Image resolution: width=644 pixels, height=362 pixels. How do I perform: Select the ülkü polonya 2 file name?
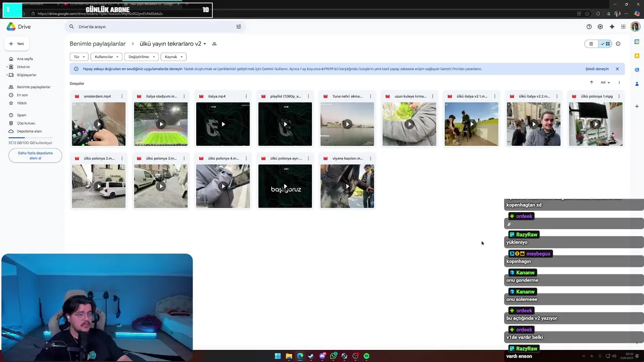pos(99,158)
